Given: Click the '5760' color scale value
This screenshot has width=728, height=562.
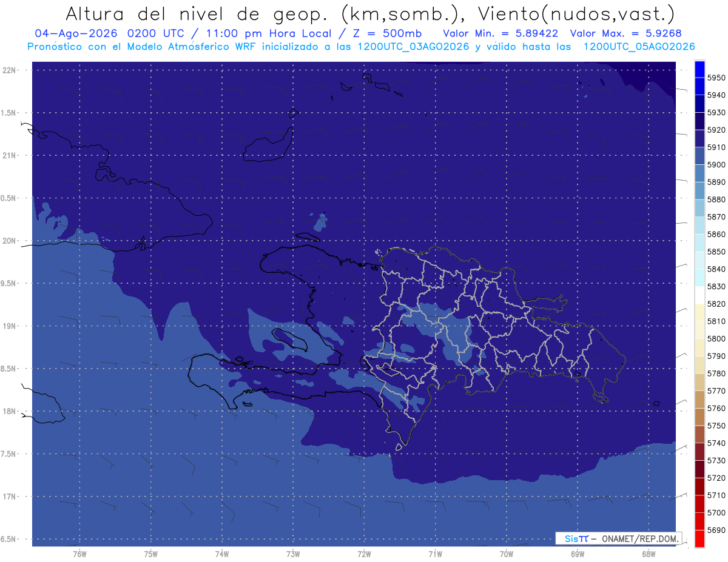Looking at the screenshot, I should click(x=716, y=409).
